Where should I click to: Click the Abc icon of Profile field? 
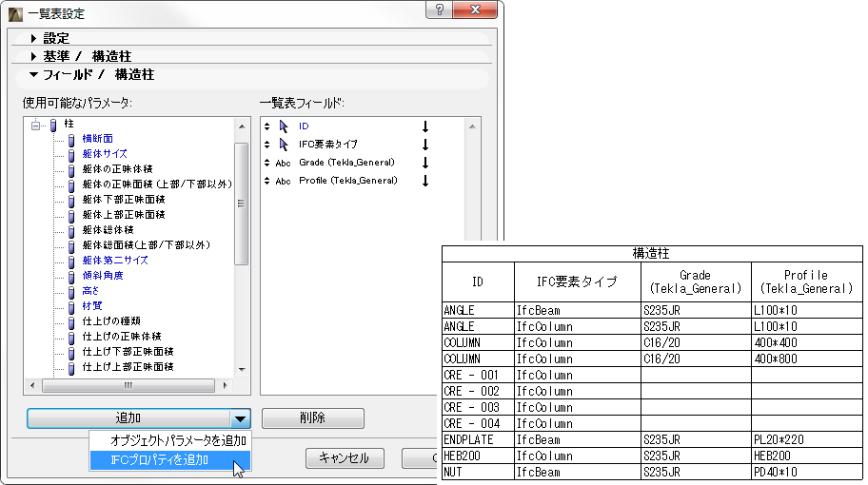coord(283,182)
